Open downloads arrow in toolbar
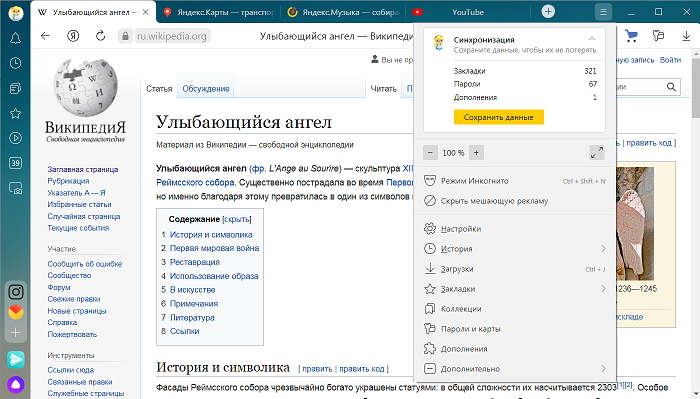This screenshot has width=700, height=399. click(x=686, y=36)
